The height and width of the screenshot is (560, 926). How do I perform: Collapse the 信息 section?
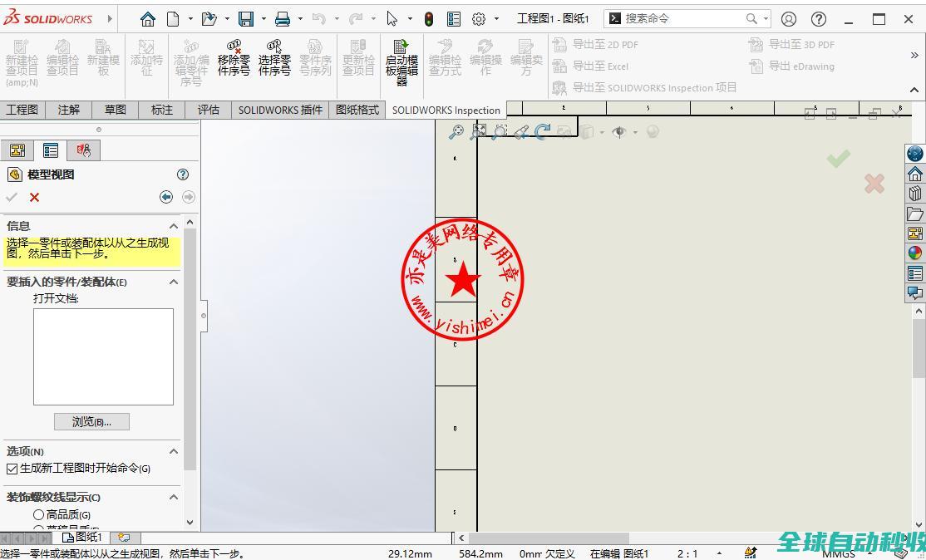(x=174, y=226)
